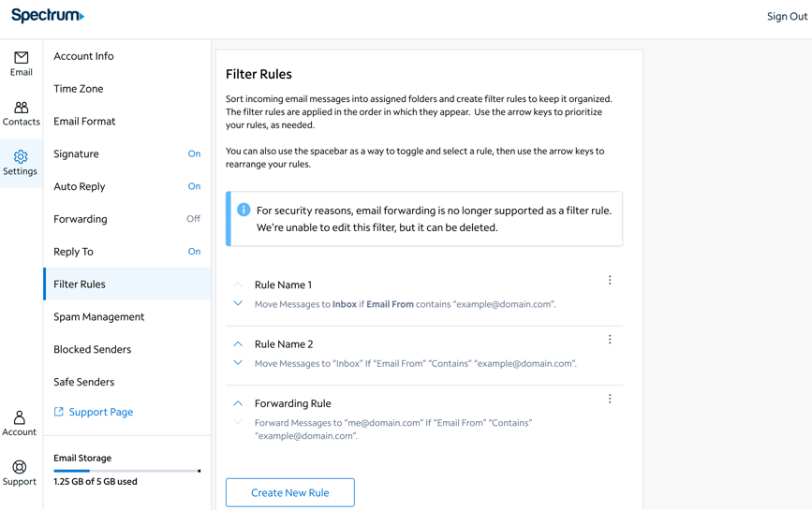Move Forwarding Rule up with chevron

(238, 403)
